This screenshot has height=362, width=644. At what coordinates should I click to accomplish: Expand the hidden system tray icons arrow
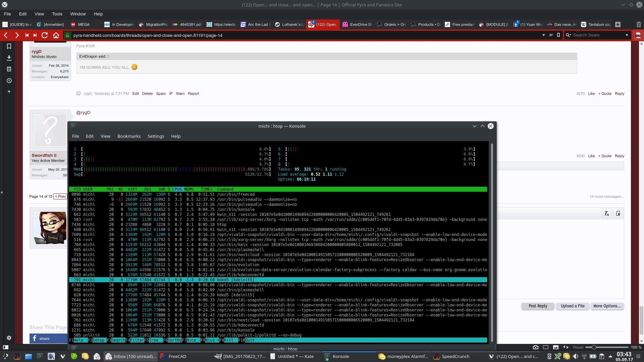(x=610, y=356)
